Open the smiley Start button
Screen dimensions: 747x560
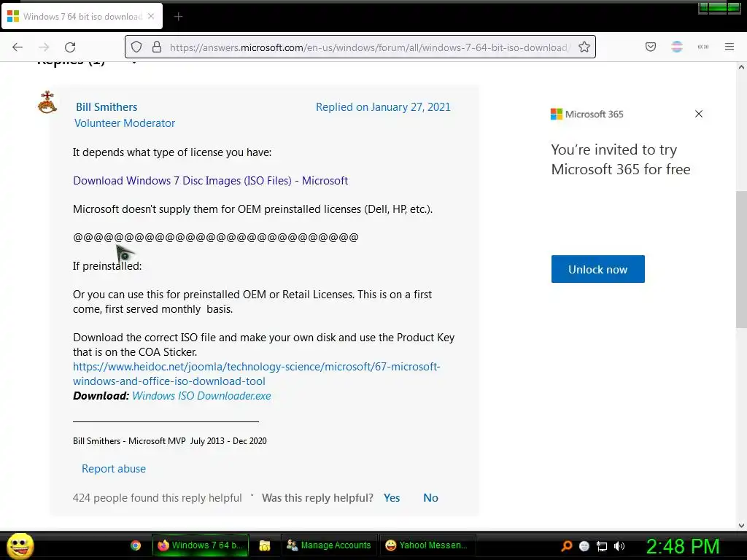20,545
